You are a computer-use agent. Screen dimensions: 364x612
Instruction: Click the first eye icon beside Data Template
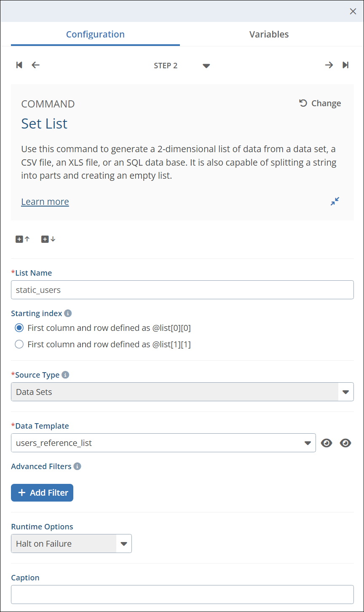click(327, 443)
